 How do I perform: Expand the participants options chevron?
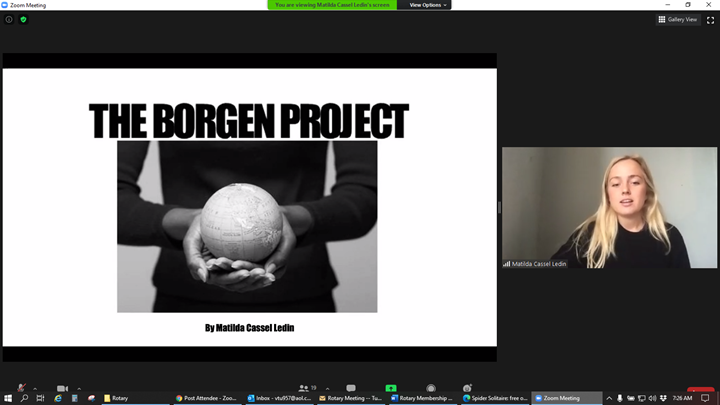coord(327,388)
